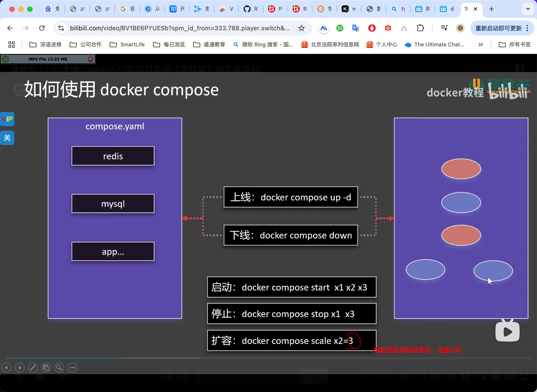
Task: Open the Google Translate extension icon
Action: click(355, 28)
